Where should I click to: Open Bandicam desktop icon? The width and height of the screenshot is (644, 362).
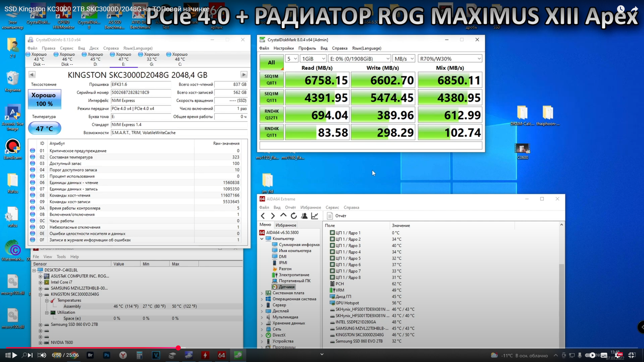click(13, 149)
